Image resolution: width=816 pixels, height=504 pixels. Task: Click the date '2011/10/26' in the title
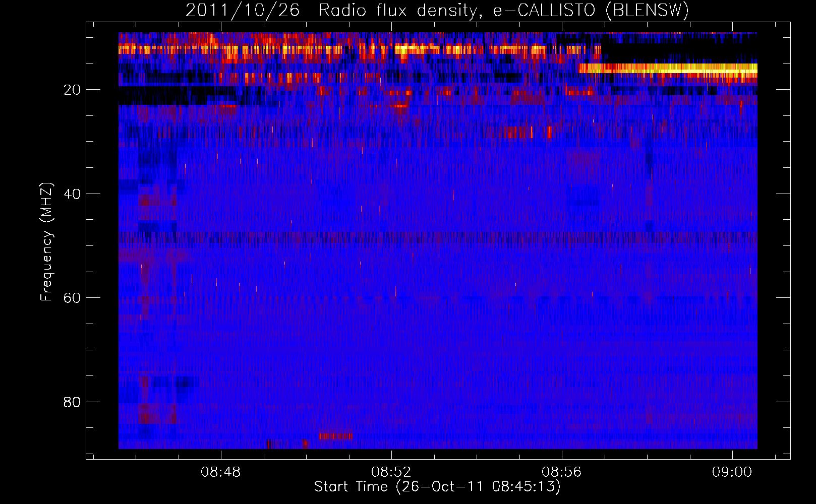[243, 10]
